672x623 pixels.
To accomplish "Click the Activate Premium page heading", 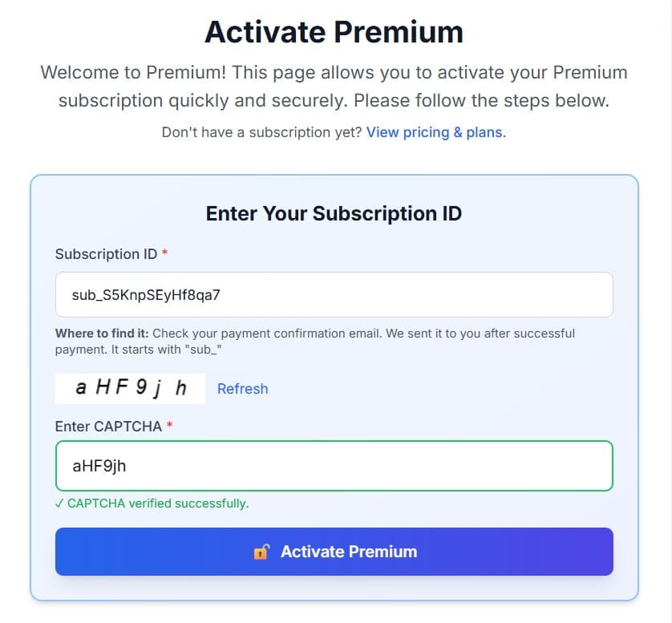I will (335, 31).
